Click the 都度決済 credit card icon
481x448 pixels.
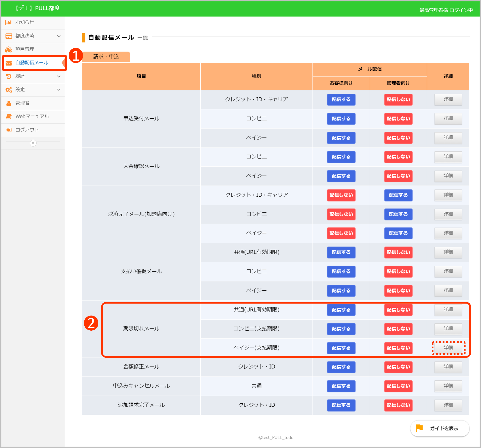coord(9,36)
